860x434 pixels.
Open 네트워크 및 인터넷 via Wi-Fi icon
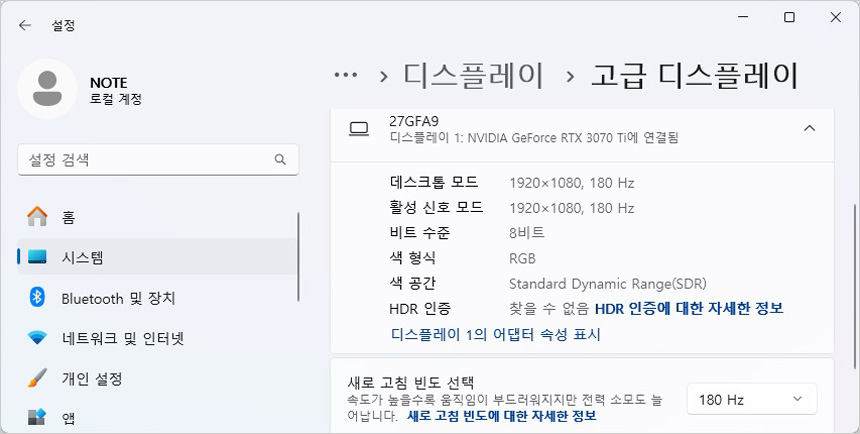click(x=37, y=338)
